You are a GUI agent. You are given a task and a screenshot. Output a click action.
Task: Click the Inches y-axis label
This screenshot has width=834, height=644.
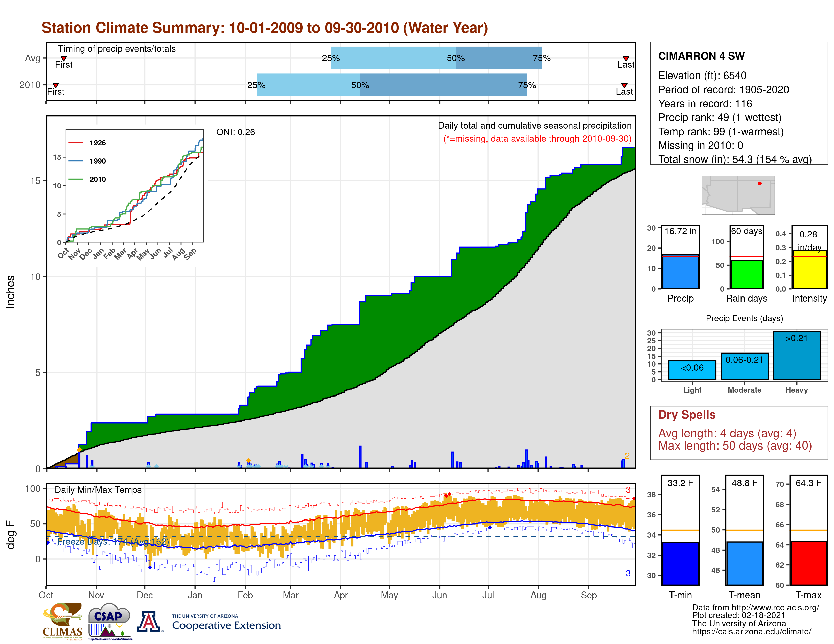click(x=10, y=292)
